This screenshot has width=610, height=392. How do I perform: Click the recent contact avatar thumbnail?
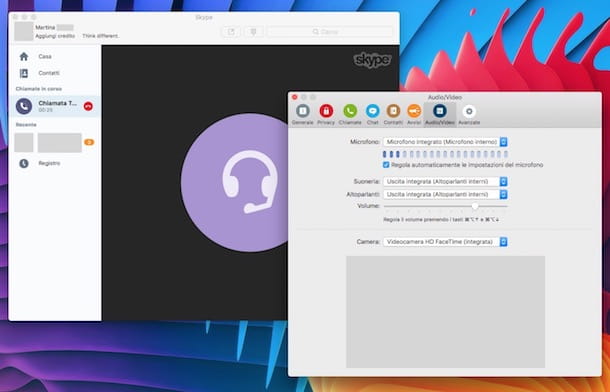(24, 143)
